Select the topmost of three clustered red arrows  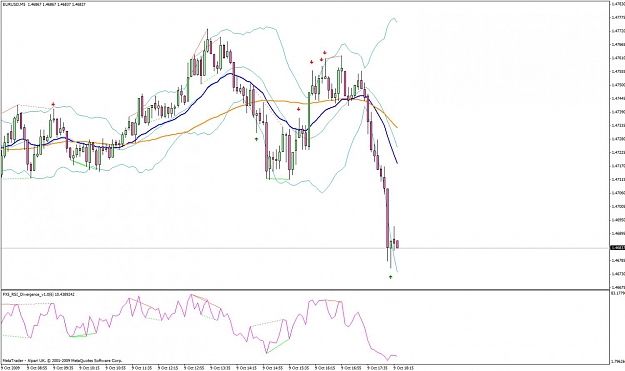325,53
